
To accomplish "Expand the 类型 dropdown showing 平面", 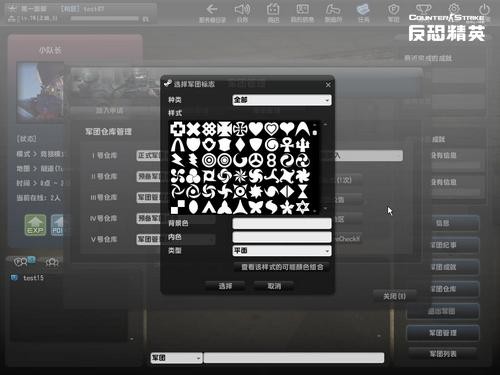I will (282, 250).
